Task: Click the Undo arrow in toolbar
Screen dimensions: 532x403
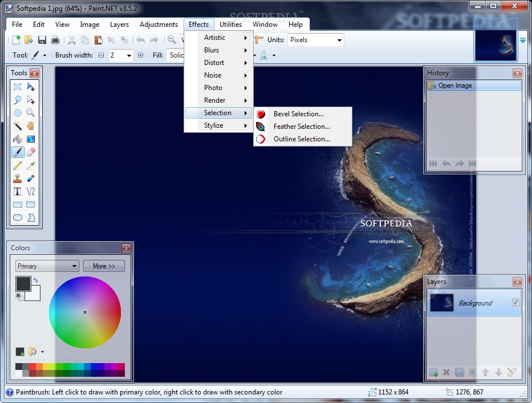Action: [x=140, y=40]
